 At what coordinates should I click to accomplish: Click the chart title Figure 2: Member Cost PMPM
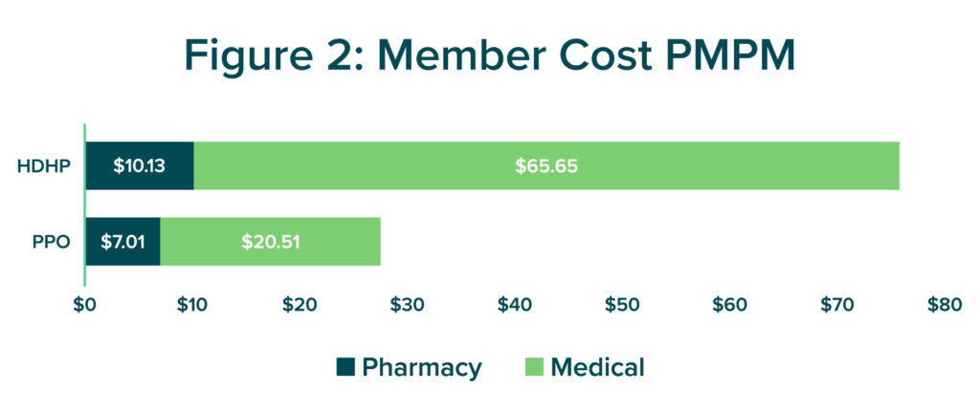(x=489, y=54)
